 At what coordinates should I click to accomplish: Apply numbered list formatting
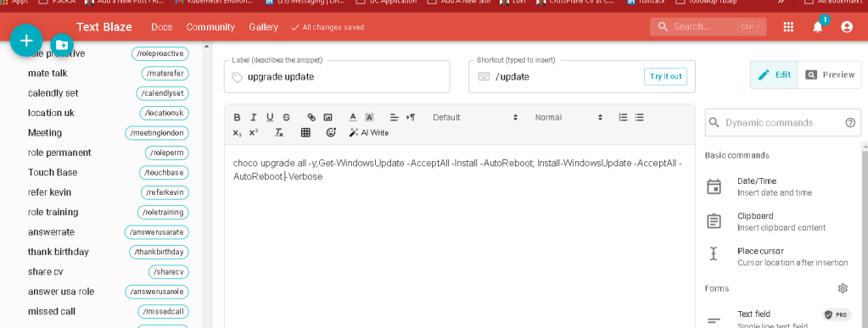[623, 117]
